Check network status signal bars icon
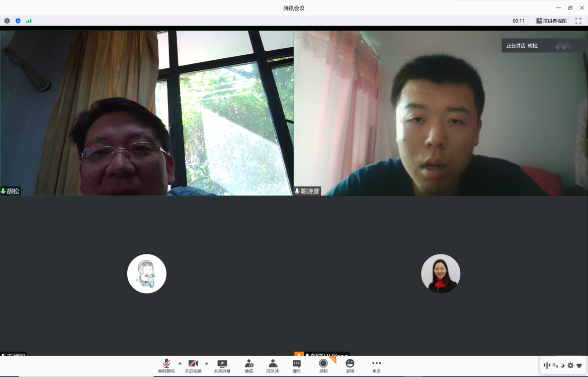This screenshot has height=377, width=588. tap(29, 21)
